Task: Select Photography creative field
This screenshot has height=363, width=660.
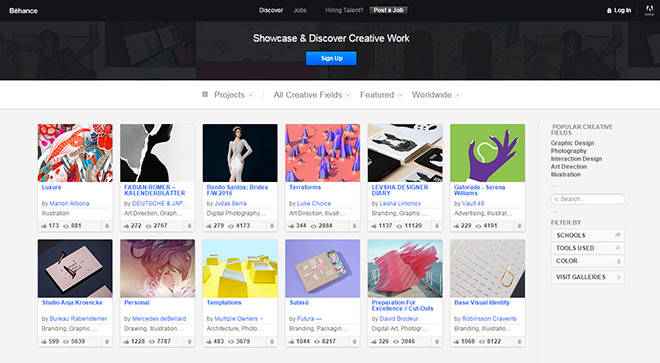Action: [569, 151]
